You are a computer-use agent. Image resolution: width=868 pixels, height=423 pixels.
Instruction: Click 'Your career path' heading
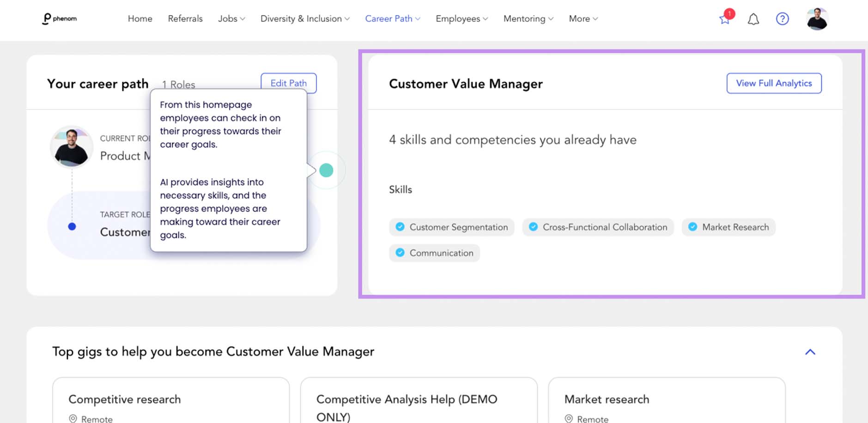tap(97, 84)
